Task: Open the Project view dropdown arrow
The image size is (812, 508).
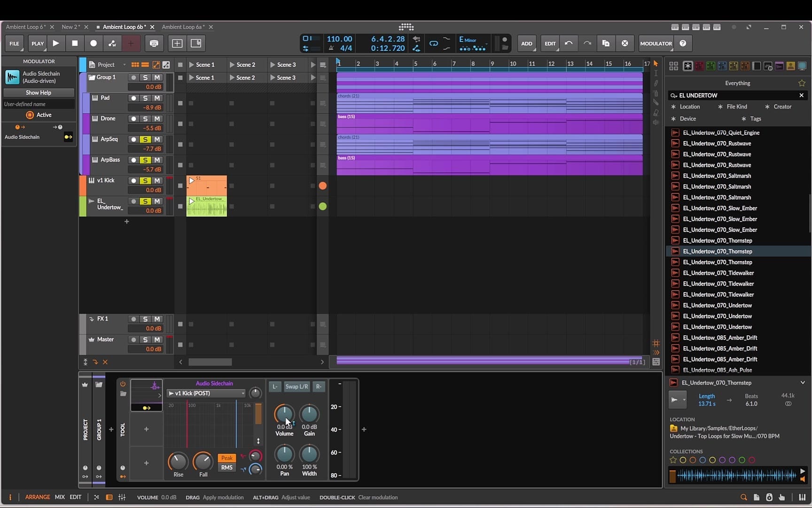Action: point(124,65)
